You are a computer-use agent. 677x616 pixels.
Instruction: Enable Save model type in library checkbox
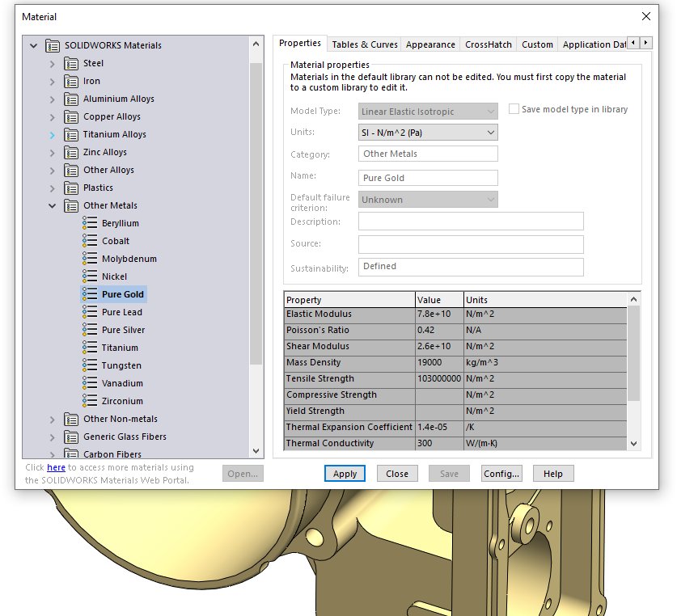point(514,109)
